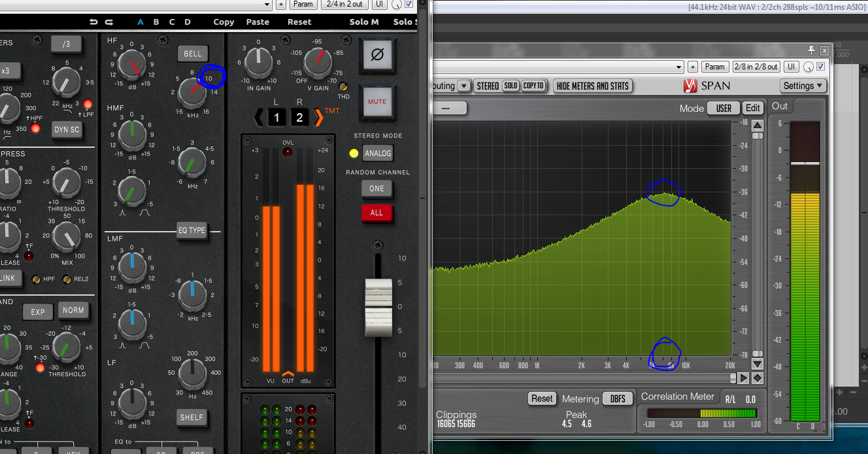
Task: Click the SPAN spectrum scroll-up arrow
Action: [x=757, y=126]
